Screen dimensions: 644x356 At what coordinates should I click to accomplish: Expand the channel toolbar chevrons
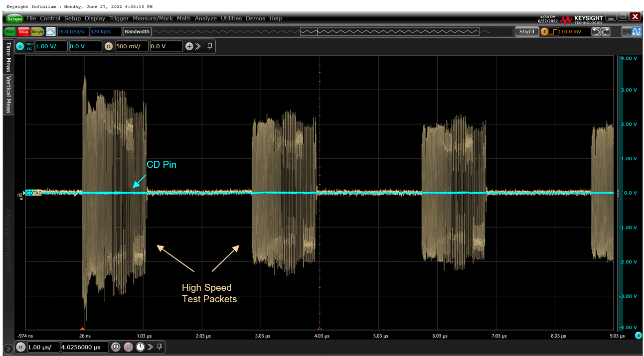198,46
